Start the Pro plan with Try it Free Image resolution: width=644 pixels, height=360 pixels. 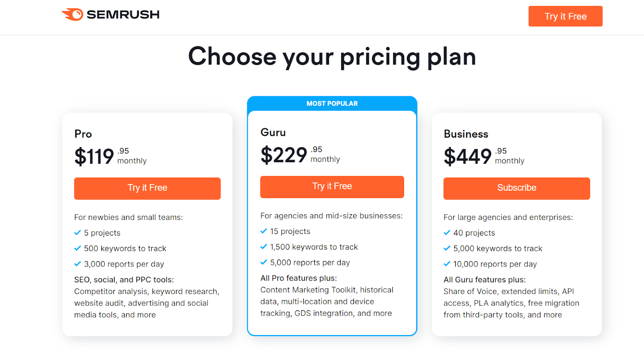147,188
